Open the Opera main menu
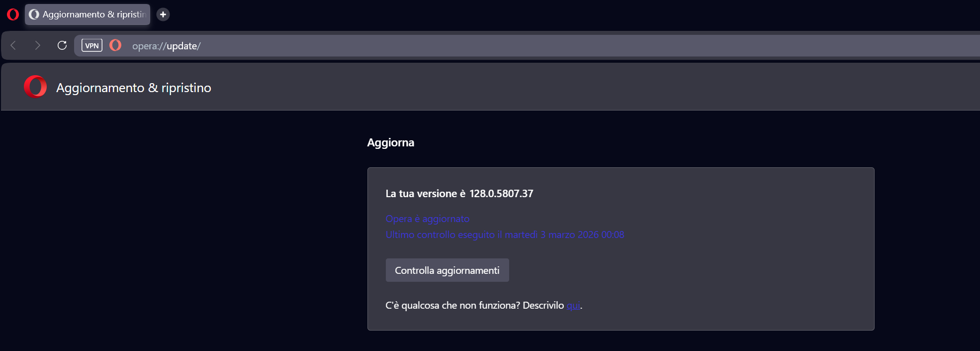980x351 pixels. coord(13,14)
